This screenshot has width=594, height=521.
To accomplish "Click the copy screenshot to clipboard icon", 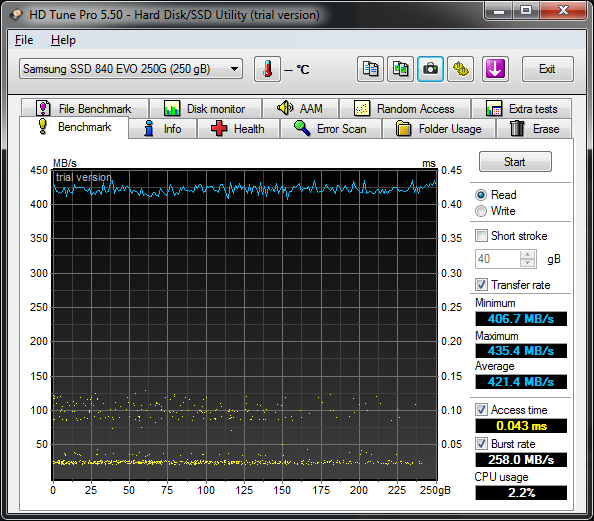I will click(400, 69).
